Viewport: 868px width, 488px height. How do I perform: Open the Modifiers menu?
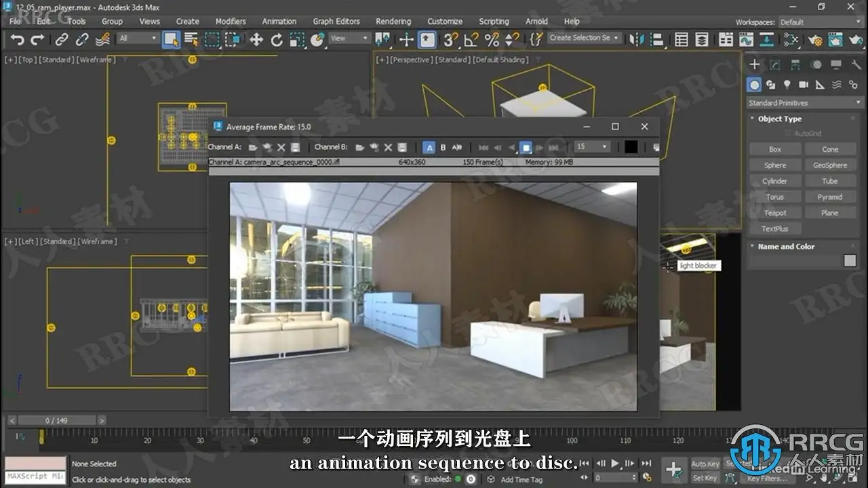pos(231,21)
